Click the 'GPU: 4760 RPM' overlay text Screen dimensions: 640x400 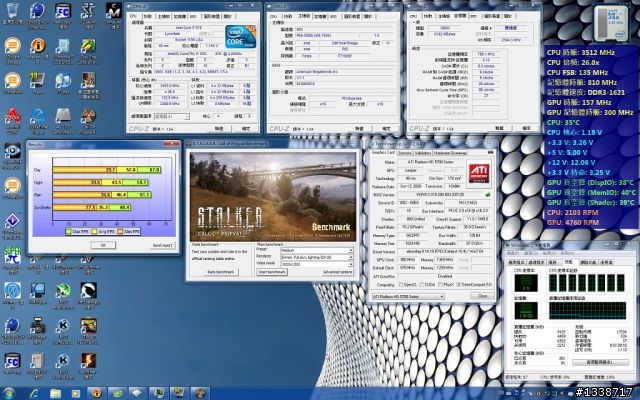point(573,222)
